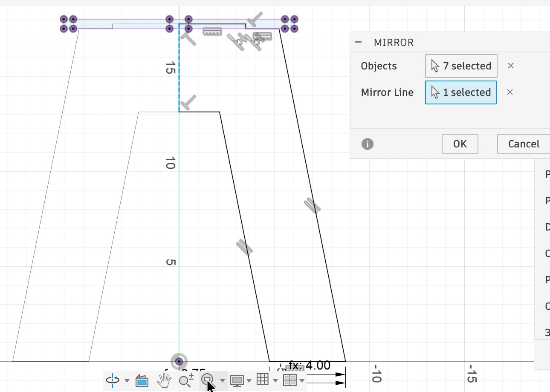Image resolution: width=550 pixels, height=392 pixels.
Task: Click the MIRROR dialog title
Action: [394, 43]
